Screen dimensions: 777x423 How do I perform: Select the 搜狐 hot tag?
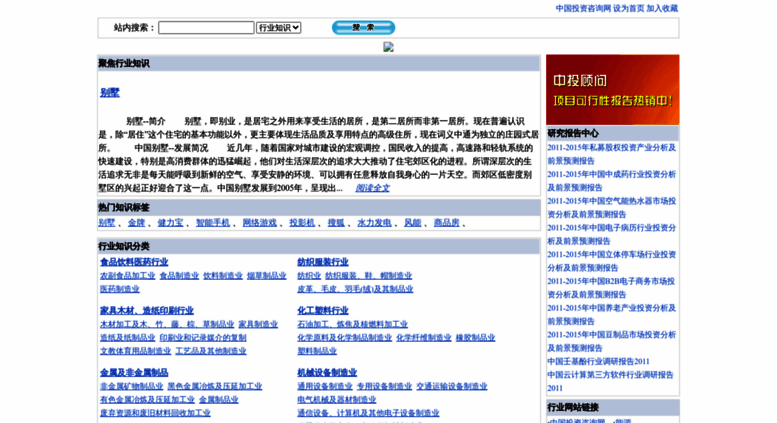click(x=336, y=223)
